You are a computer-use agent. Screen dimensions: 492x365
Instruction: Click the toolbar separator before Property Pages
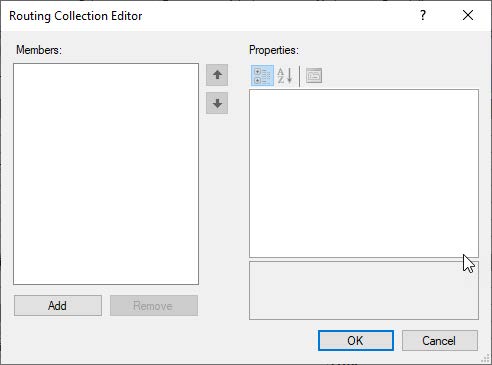click(x=300, y=76)
